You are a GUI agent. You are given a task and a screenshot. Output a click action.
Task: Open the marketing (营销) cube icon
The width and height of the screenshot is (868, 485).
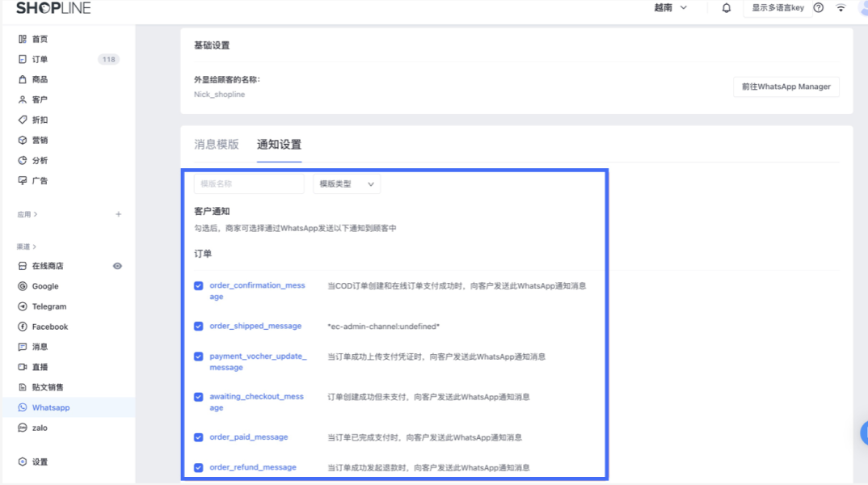(22, 140)
